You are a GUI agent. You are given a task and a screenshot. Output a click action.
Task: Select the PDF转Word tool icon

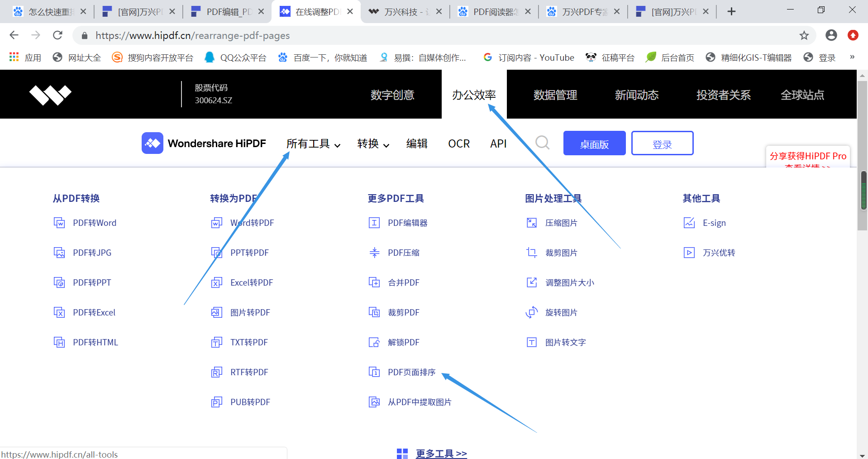[x=59, y=223]
